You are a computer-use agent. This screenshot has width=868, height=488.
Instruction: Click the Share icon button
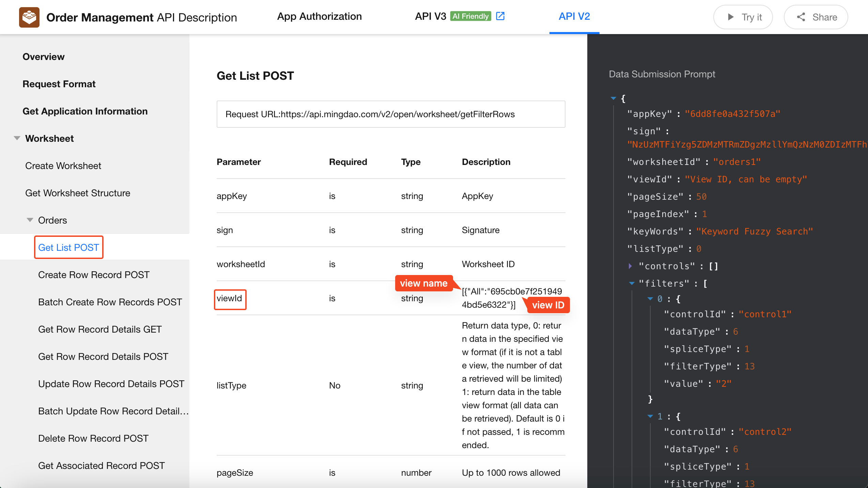801,17
